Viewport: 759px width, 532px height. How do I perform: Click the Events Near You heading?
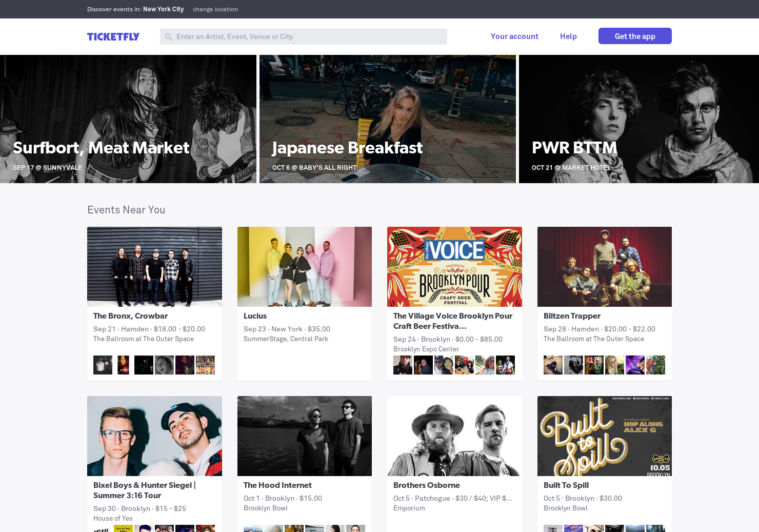point(126,210)
